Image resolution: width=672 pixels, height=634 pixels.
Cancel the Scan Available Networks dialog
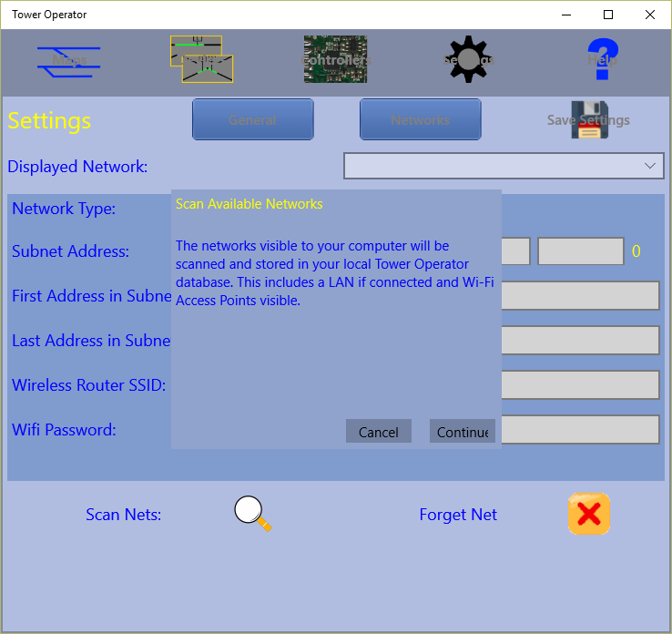click(379, 432)
